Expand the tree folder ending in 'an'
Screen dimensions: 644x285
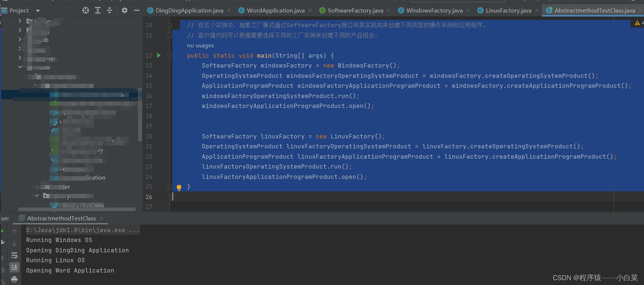[x=20, y=58]
